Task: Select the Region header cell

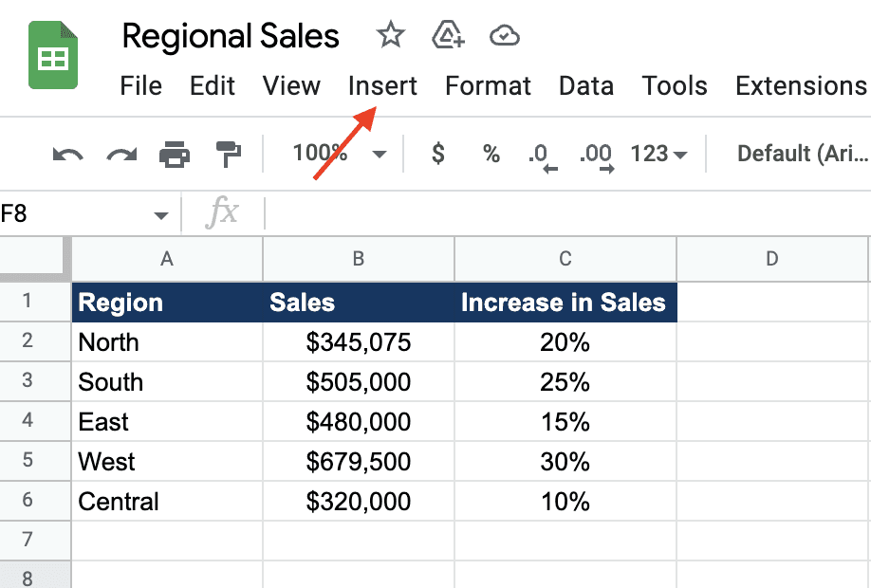Action: (167, 302)
